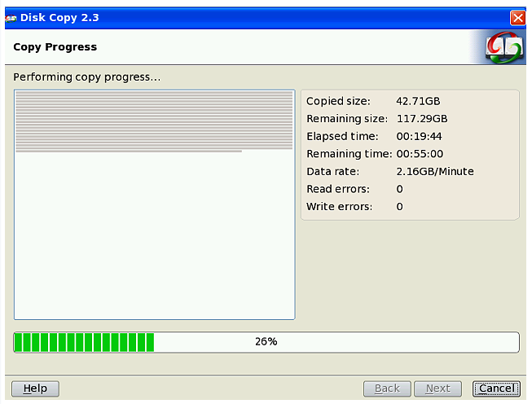Click the disk block map panel
The image size is (532, 404).
pos(154,204)
